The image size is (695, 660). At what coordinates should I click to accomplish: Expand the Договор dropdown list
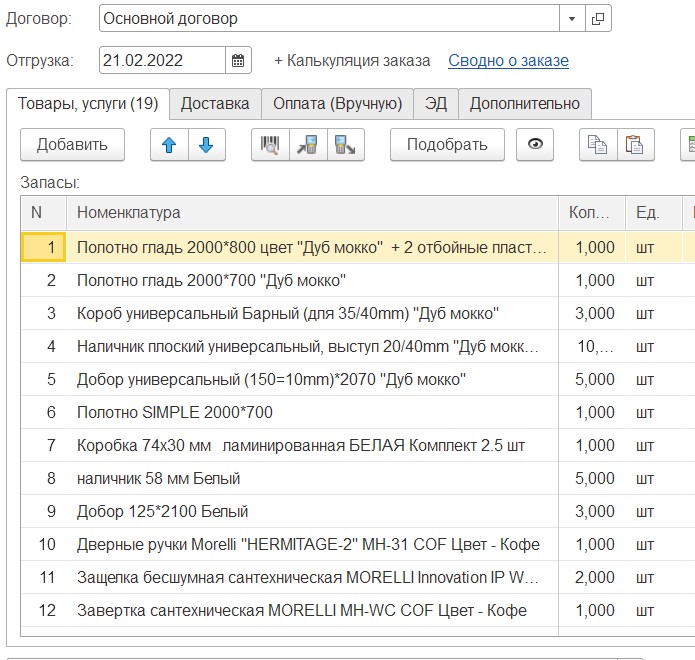571,19
